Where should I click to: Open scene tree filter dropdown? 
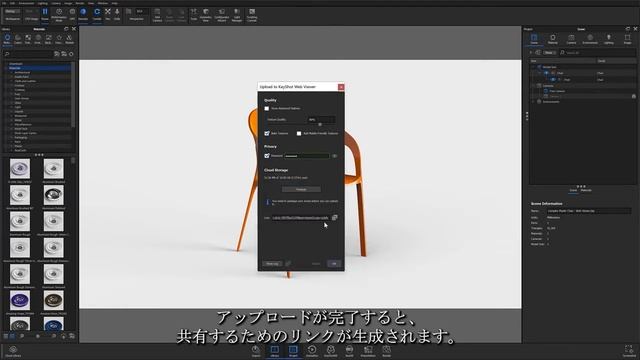pos(550,53)
